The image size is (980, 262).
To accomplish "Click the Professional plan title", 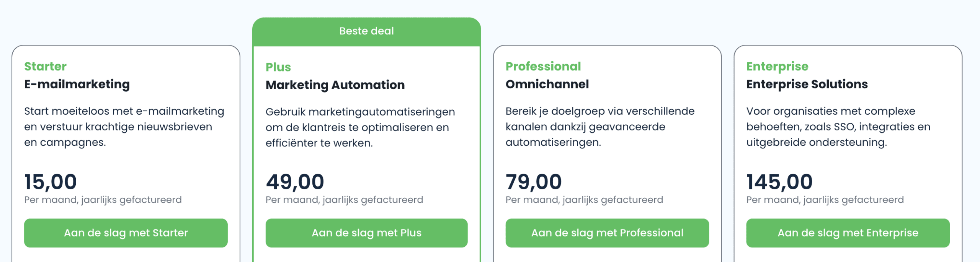I will pos(543,66).
